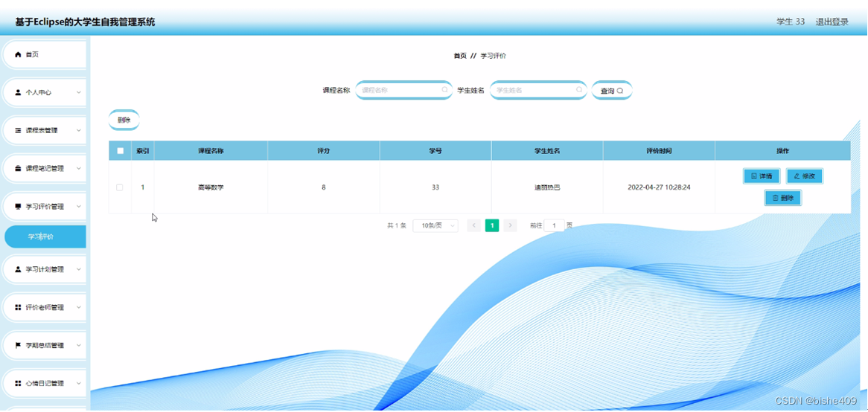The width and height of the screenshot is (868, 412).
Task: Toggle the select-all checkbox in table header
Action: pyautogui.click(x=120, y=151)
